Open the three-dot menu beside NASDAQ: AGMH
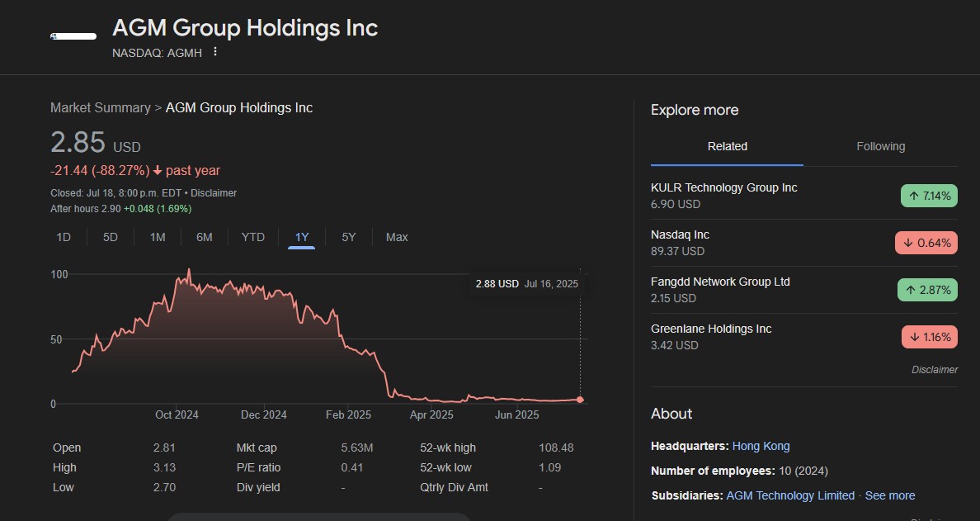Screen dimensions: 980x521 click(215, 52)
